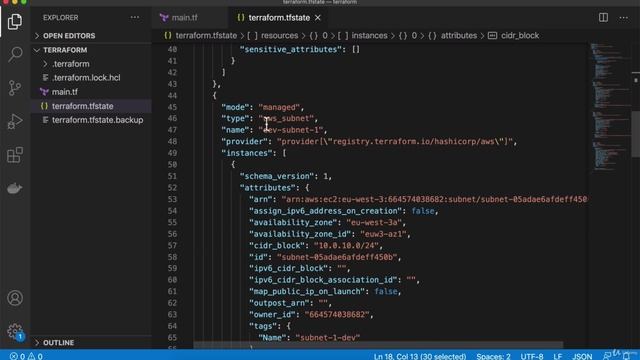Open the Run and Debug view
640x360 pixels.
(x=15, y=121)
